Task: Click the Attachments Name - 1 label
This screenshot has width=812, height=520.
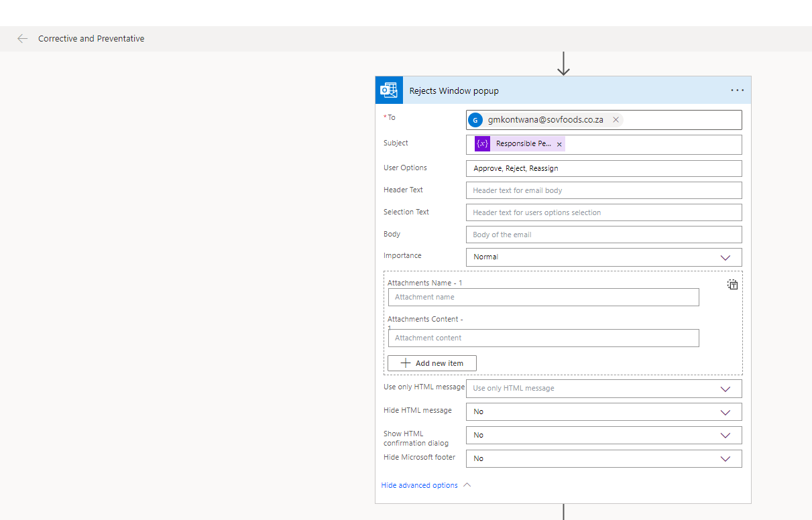Action: (x=425, y=283)
